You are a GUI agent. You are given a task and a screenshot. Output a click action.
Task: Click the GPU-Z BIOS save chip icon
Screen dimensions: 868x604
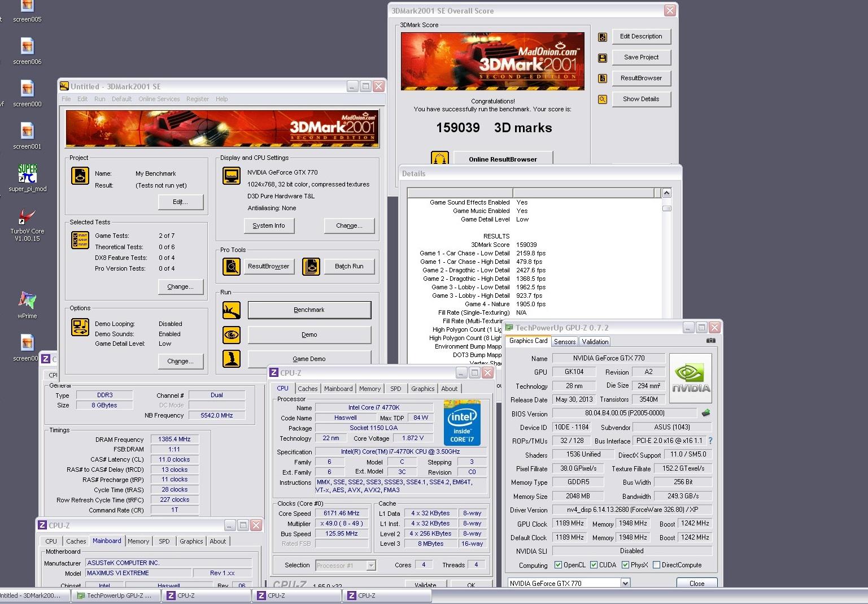click(x=705, y=413)
